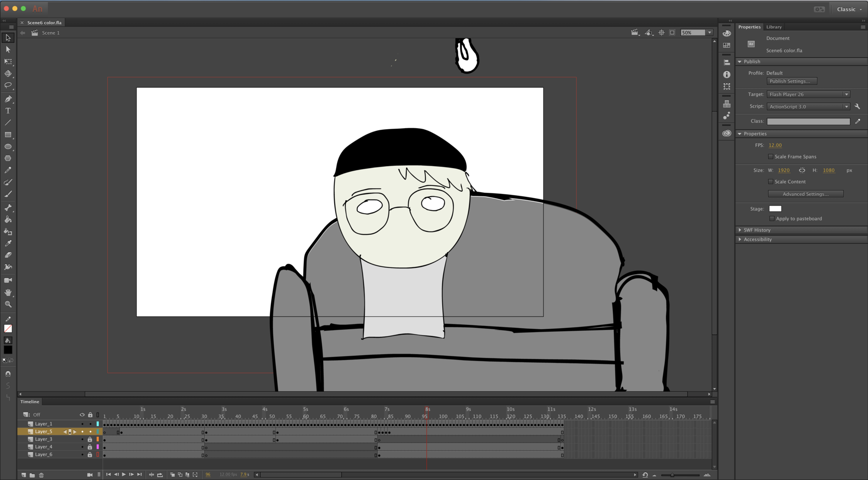Select the Text tool
Viewport: 868px width, 480px height.
point(8,111)
